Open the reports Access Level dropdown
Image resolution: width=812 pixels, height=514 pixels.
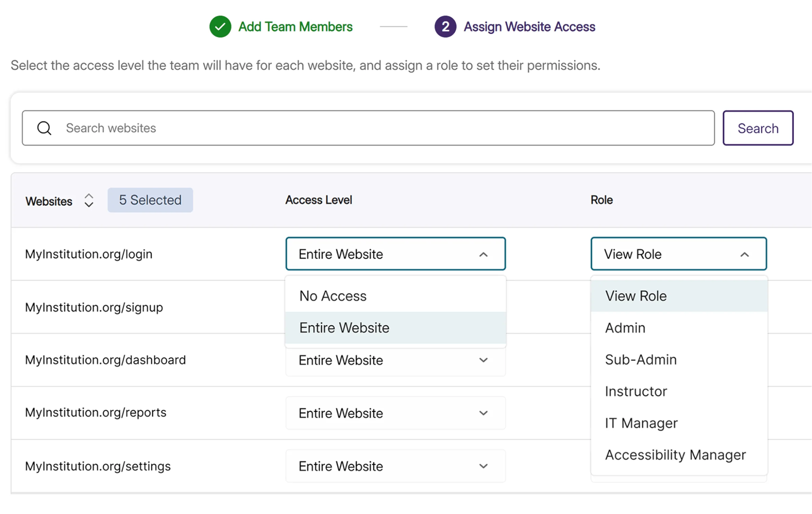[483, 413]
